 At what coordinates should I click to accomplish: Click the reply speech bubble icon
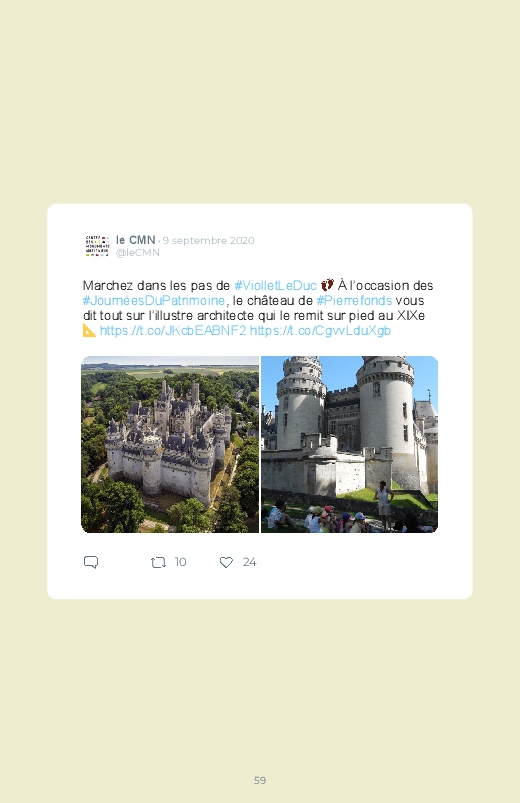click(x=91, y=562)
